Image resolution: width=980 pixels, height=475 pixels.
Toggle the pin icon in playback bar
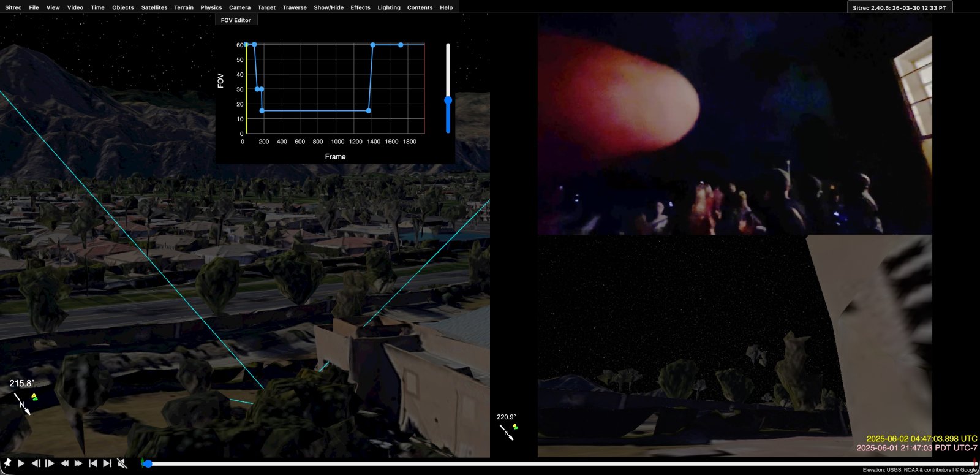tap(7, 463)
